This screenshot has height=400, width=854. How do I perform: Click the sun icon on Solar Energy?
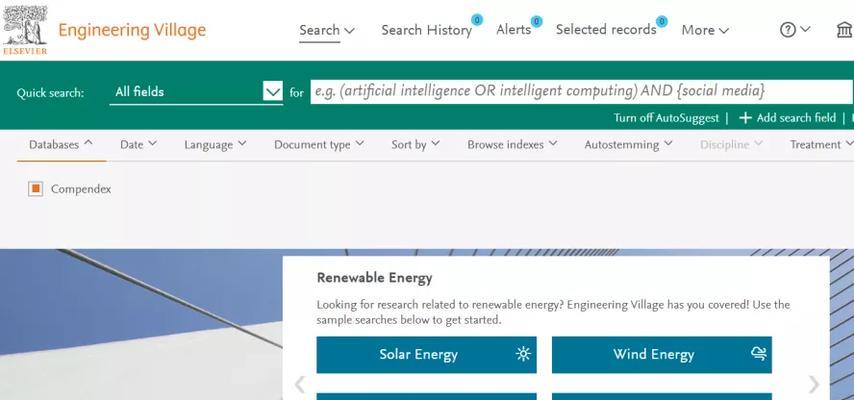click(x=523, y=354)
